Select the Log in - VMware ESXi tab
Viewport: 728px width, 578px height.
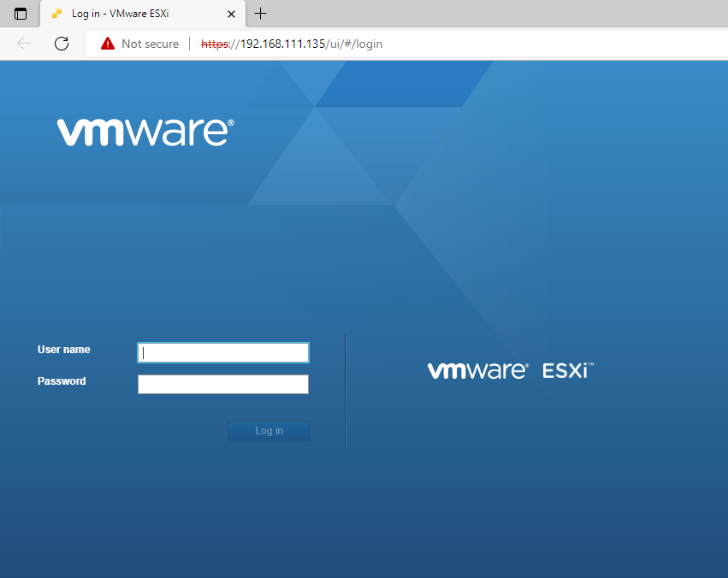coord(143,14)
